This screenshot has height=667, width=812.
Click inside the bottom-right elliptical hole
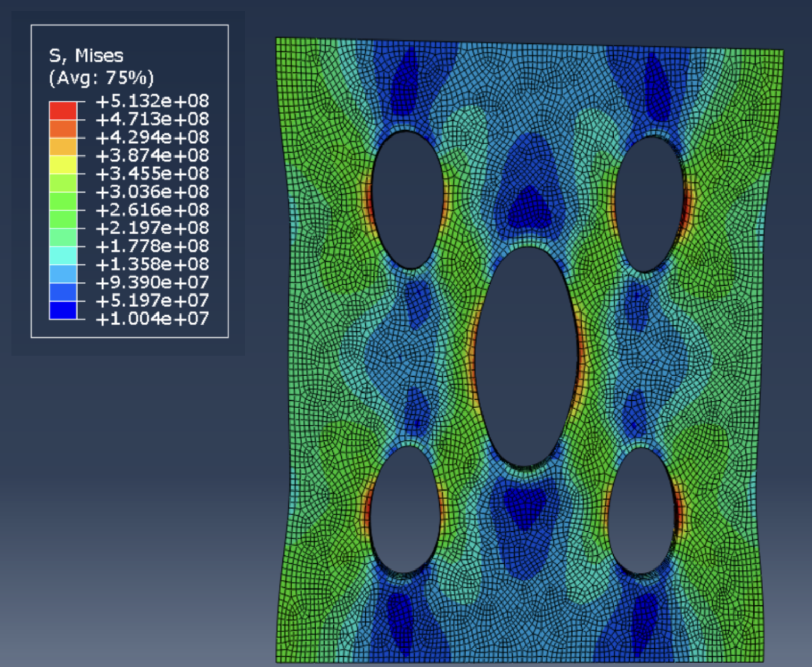tap(642, 512)
